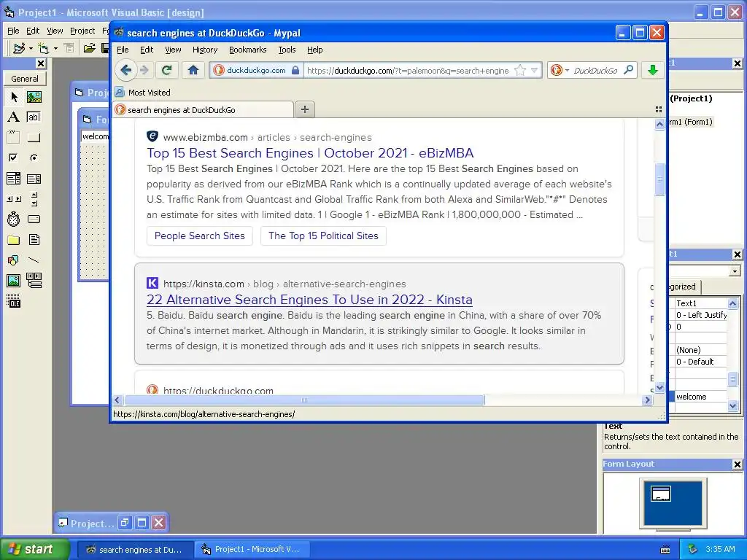Open '22 Alternative Search Engines' Kinsta link
Image resolution: width=747 pixels, height=560 pixels.
pyautogui.click(x=309, y=300)
